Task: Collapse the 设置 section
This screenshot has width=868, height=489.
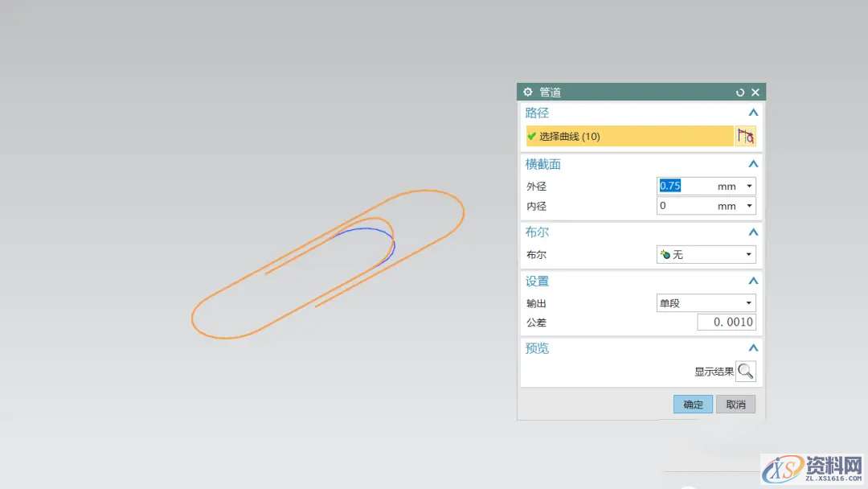Action: point(753,281)
